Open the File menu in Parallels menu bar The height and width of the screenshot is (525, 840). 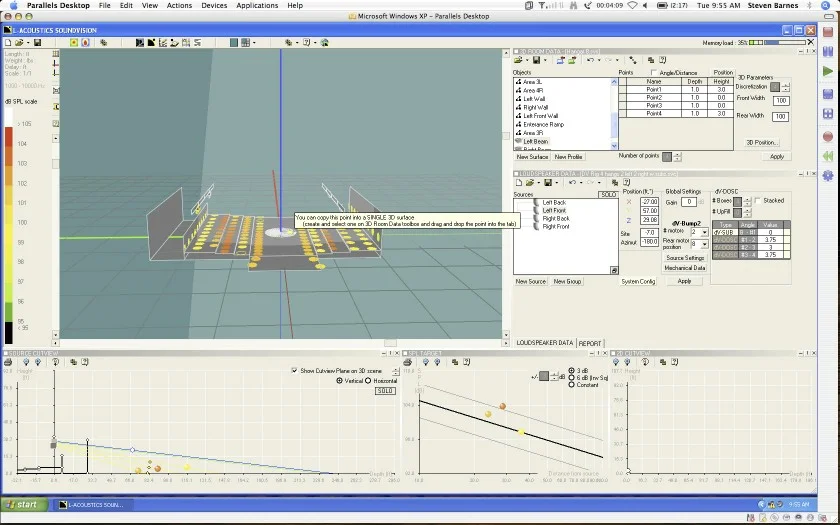point(104,5)
